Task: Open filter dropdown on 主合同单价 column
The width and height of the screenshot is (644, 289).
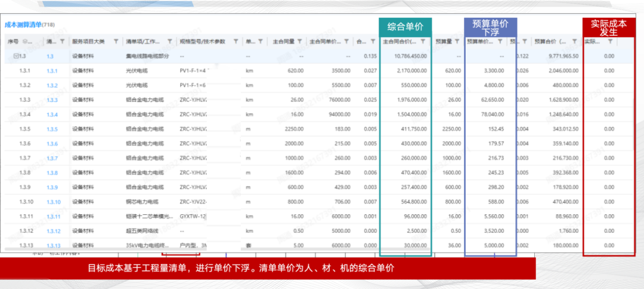Action: coord(346,42)
